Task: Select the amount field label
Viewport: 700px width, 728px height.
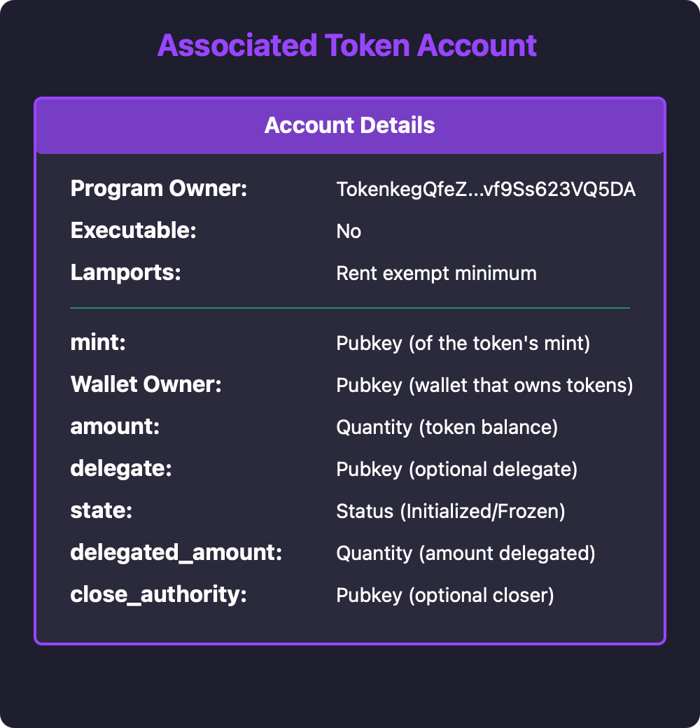Action: [x=115, y=427]
